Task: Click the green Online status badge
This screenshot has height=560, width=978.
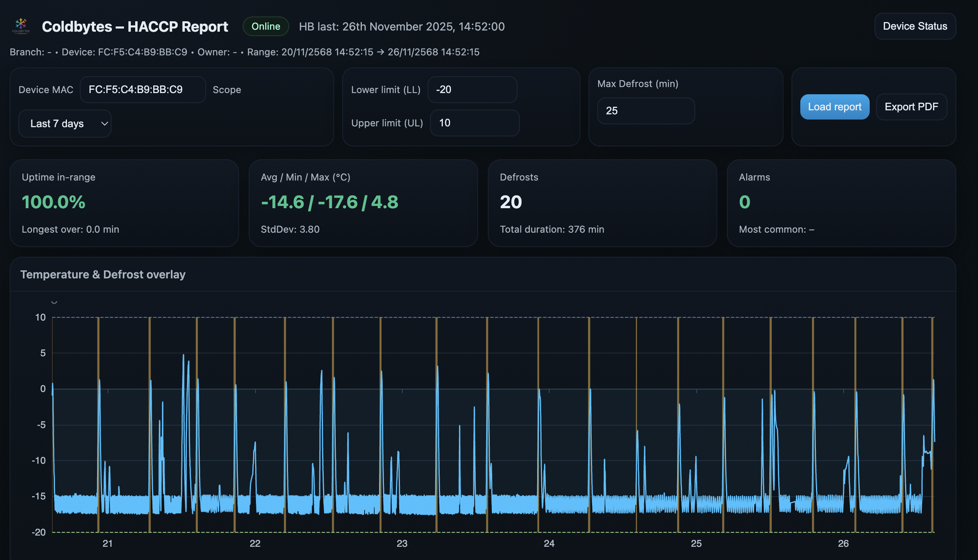Action: (266, 26)
